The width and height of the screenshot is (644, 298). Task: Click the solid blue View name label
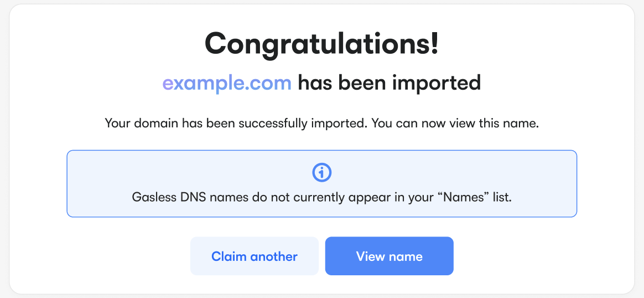click(389, 256)
